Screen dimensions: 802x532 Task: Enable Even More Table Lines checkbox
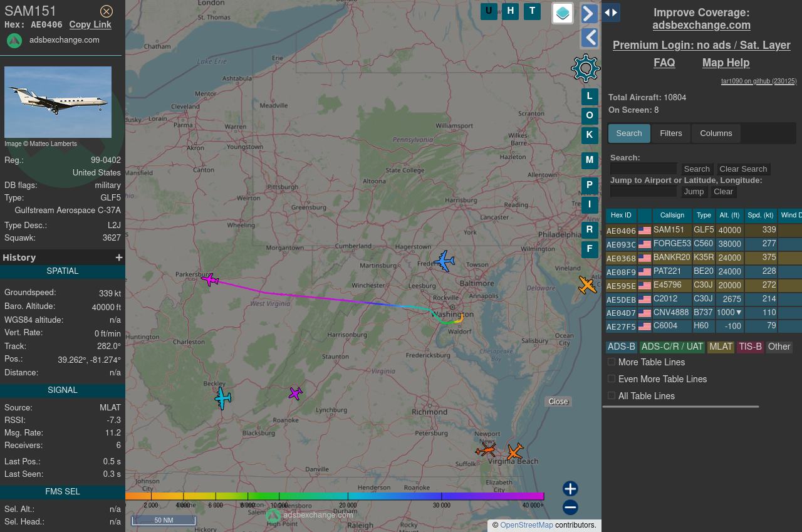[x=612, y=378]
